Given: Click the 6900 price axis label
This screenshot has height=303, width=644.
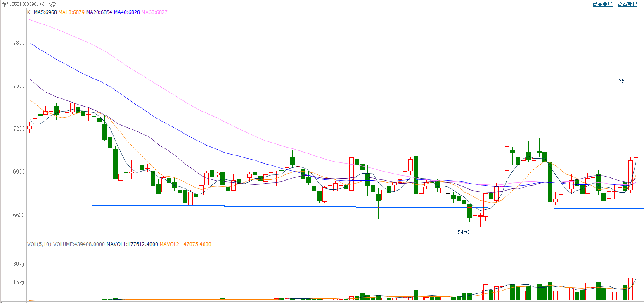Looking at the screenshot, I should click(x=19, y=172).
